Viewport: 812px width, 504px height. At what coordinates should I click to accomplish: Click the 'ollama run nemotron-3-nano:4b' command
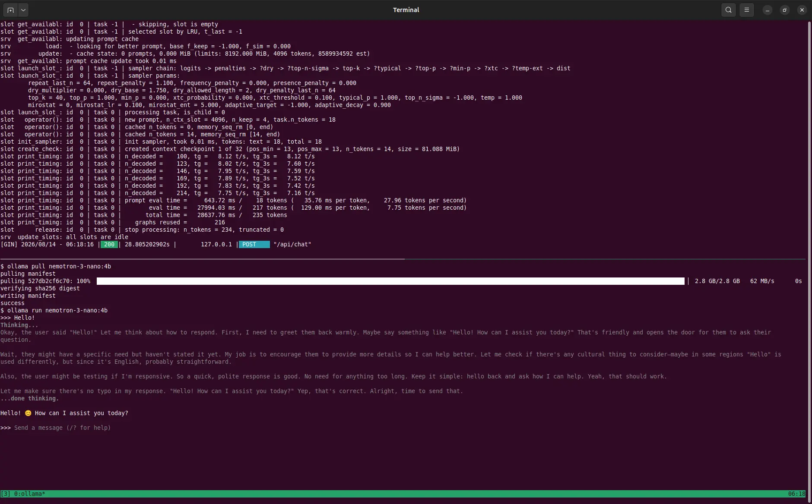click(57, 310)
